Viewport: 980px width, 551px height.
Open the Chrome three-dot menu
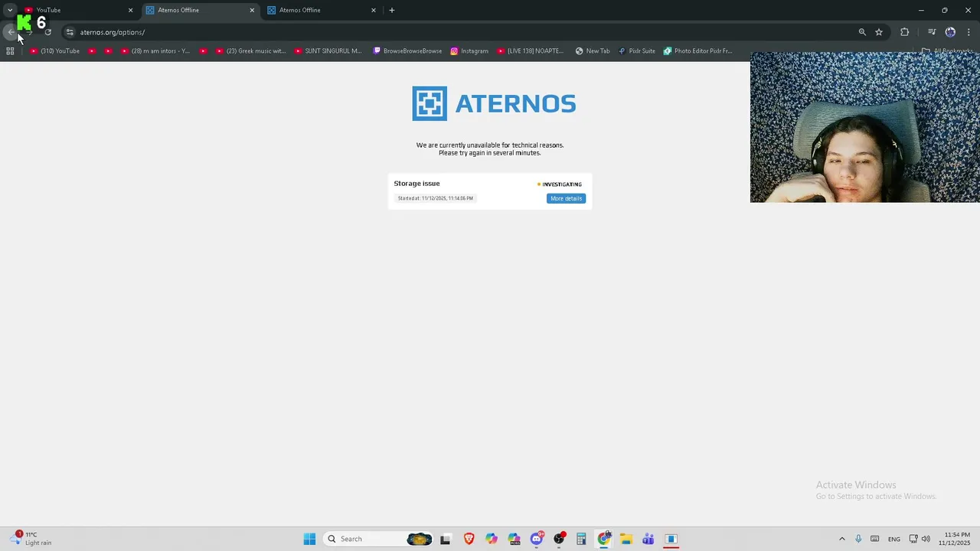coord(969,32)
